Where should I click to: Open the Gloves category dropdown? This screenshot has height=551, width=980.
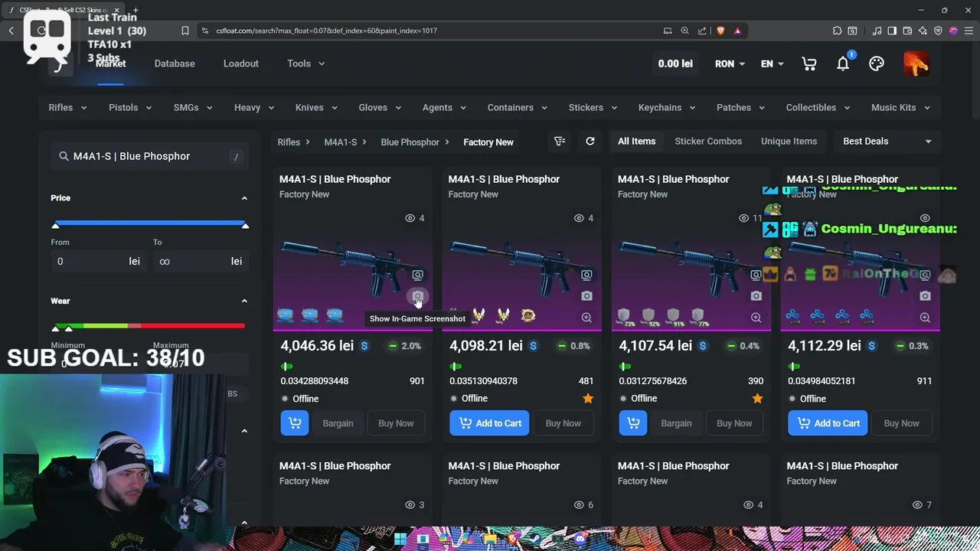(380, 108)
